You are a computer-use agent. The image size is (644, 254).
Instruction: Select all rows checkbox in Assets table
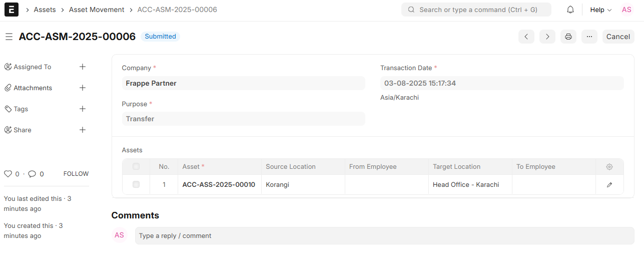(136, 167)
